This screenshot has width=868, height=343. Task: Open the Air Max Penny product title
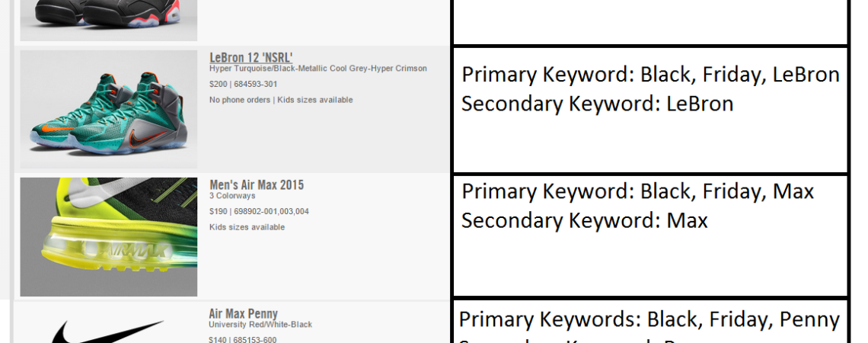(243, 313)
